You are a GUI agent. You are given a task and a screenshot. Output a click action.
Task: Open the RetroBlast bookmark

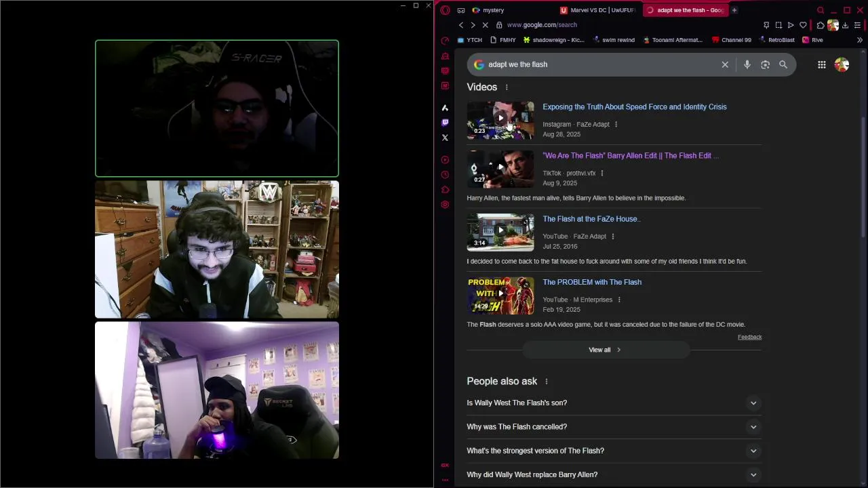[x=776, y=40]
